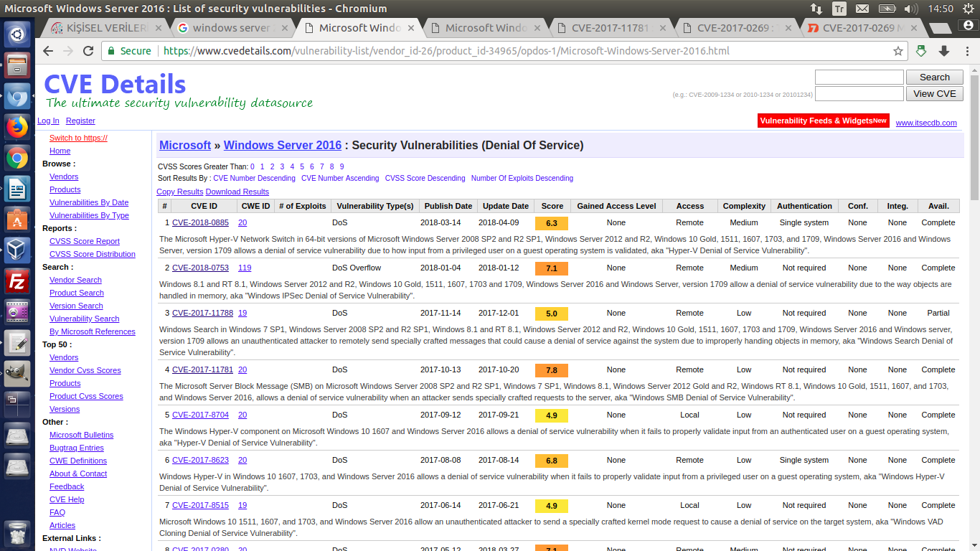Sort by CVSS Score Descending
This screenshot has height=551, width=980.
coord(425,178)
